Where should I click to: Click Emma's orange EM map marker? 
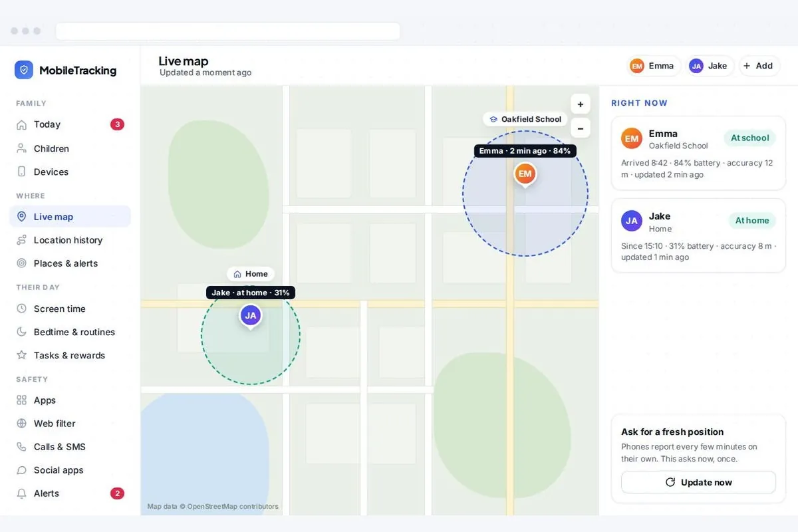(x=525, y=174)
